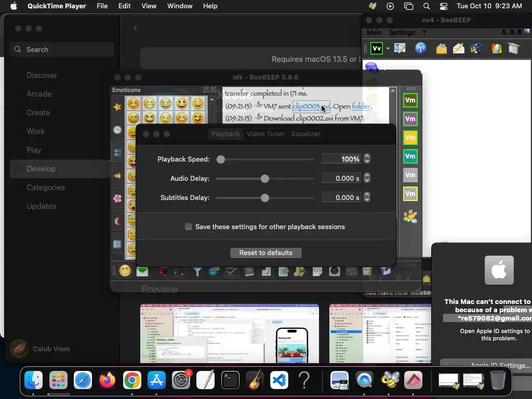This screenshot has width=532, height=399.
Task: Insert the winking emoticon in second row
Action: pyautogui.click(x=166, y=118)
